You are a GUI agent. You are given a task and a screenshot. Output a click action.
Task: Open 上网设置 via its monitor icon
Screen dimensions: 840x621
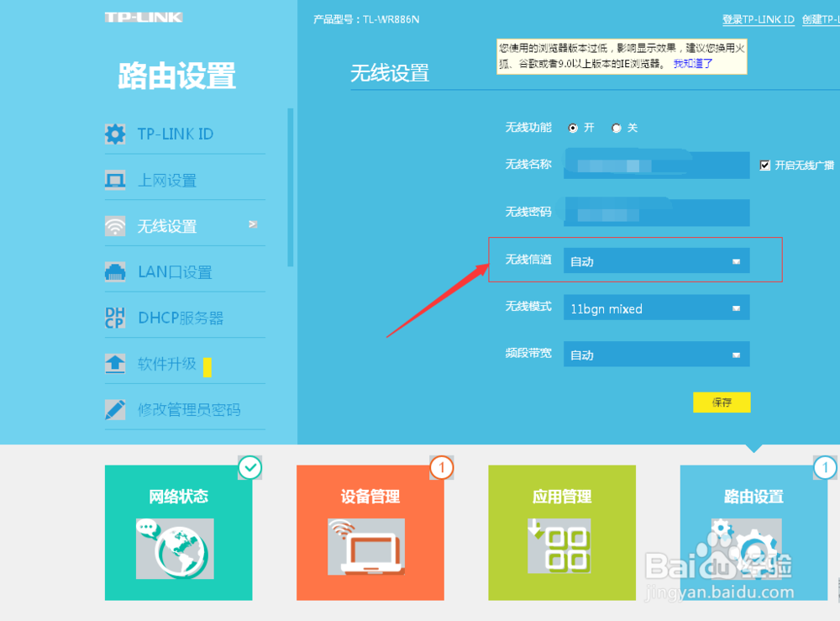click(x=115, y=178)
